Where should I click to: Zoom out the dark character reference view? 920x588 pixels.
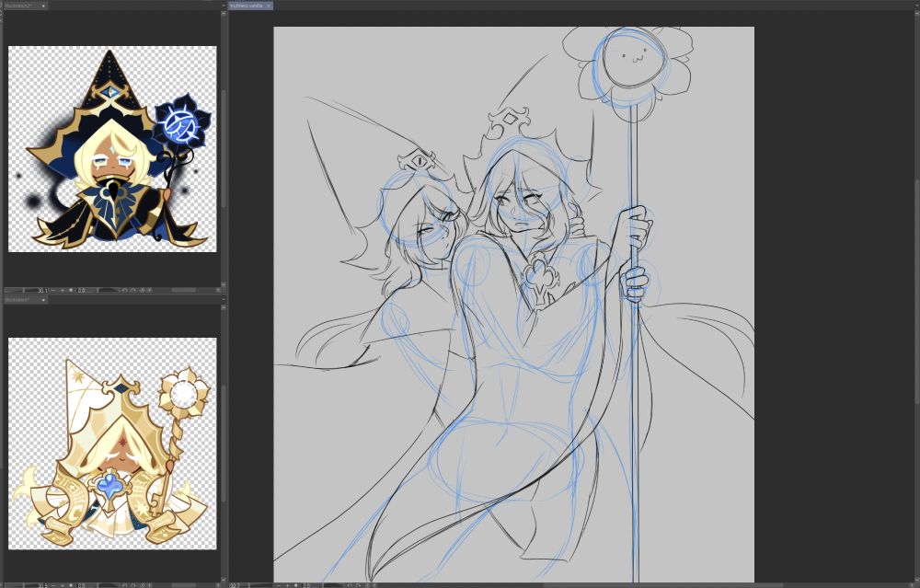pos(54,291)
